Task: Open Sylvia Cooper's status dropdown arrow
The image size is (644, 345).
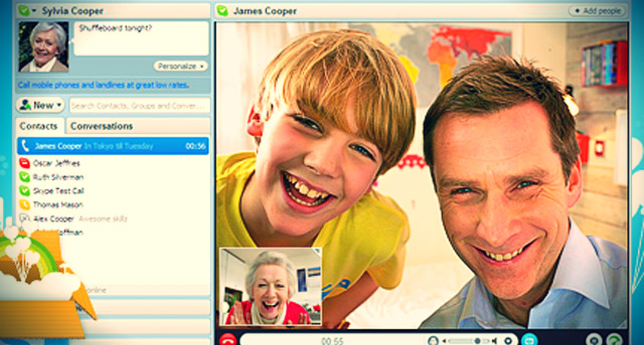Action: pos(34,11)
